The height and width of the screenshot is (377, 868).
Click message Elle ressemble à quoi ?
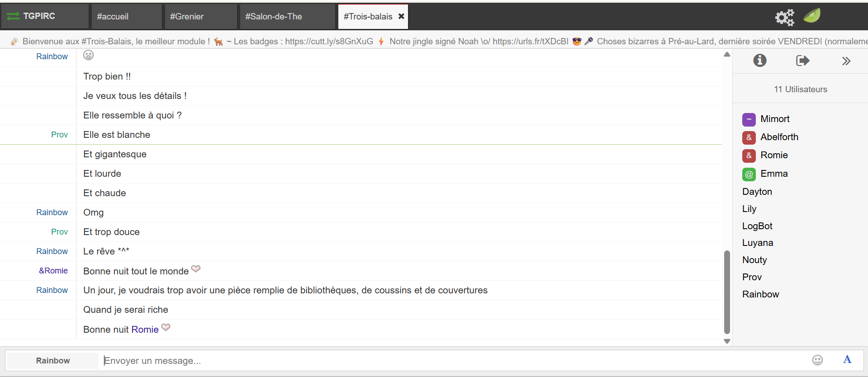(133, 115)
